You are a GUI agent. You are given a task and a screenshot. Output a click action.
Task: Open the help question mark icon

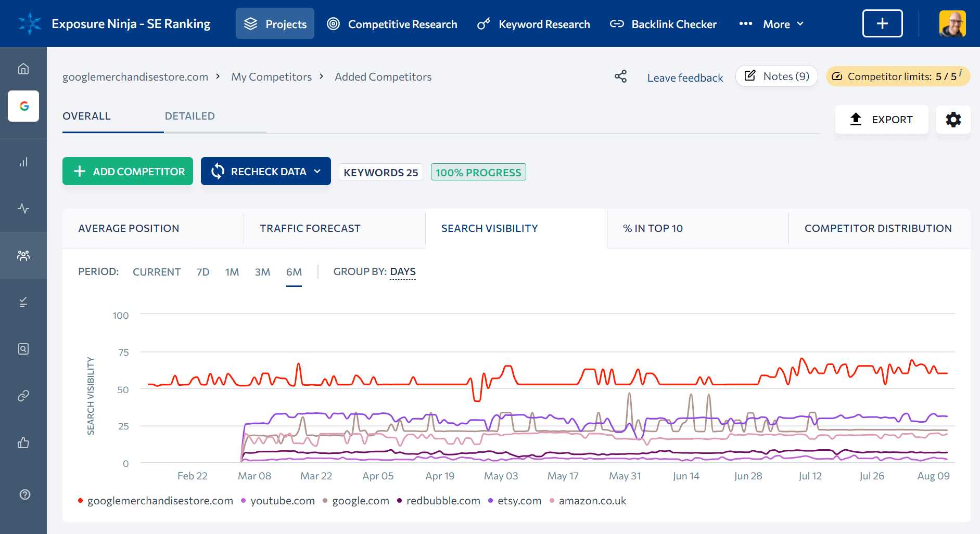pos(24,494)
